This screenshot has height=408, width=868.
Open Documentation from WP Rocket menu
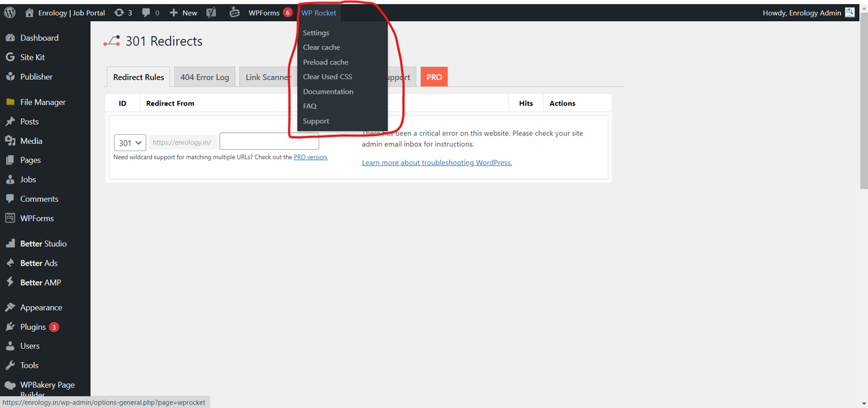(328, 91)
